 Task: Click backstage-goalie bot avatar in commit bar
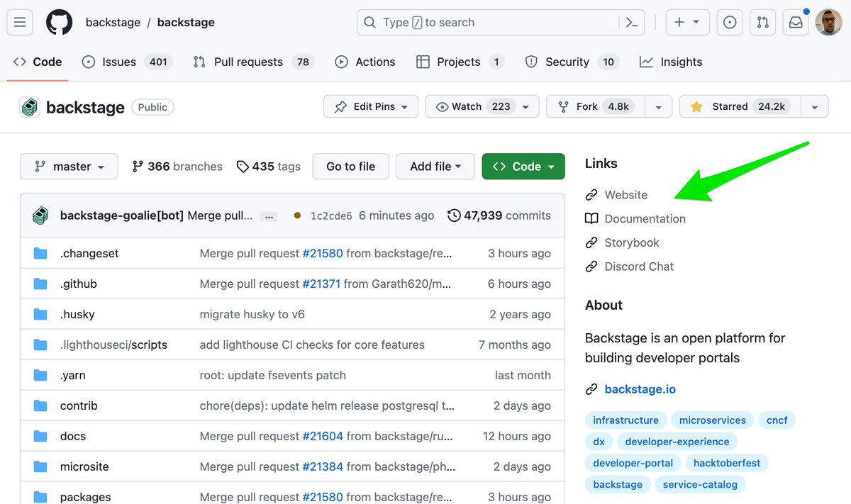tap(40, 215)
